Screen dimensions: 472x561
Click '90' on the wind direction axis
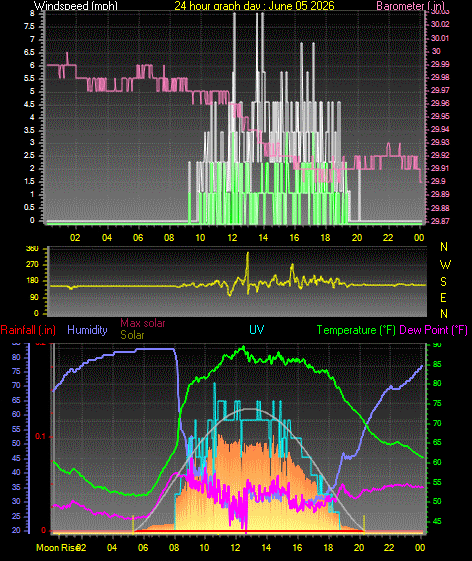pyautogui.click(x=34, y=298)
